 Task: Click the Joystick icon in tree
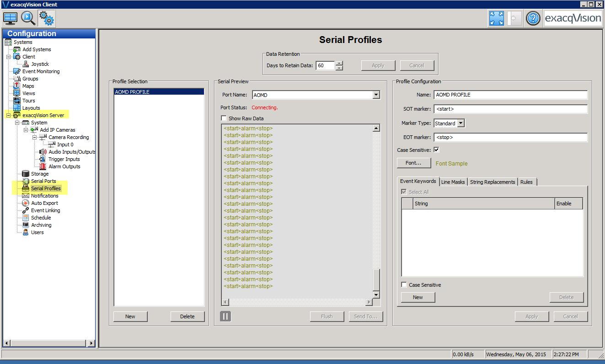26,64
